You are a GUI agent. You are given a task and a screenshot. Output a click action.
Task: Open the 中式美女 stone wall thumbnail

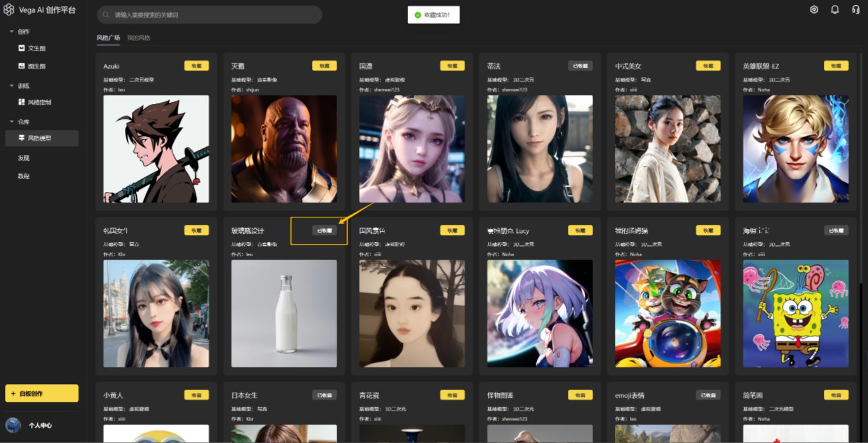668,149
